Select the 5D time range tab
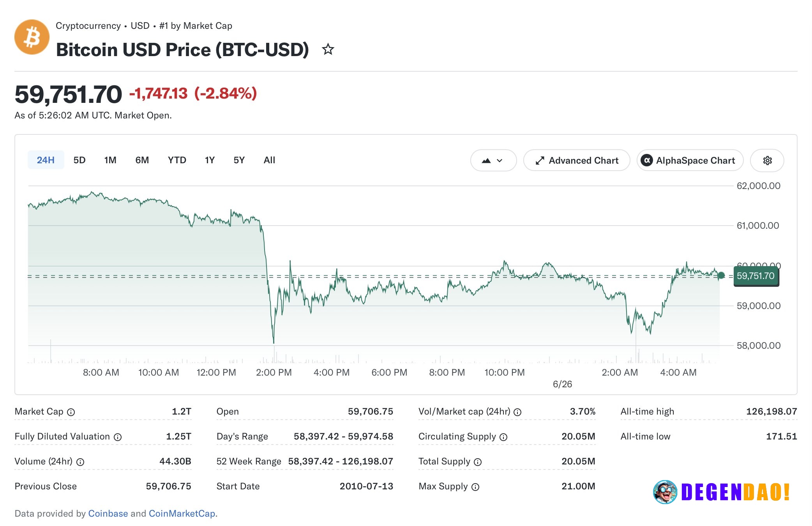 point(79,160)
